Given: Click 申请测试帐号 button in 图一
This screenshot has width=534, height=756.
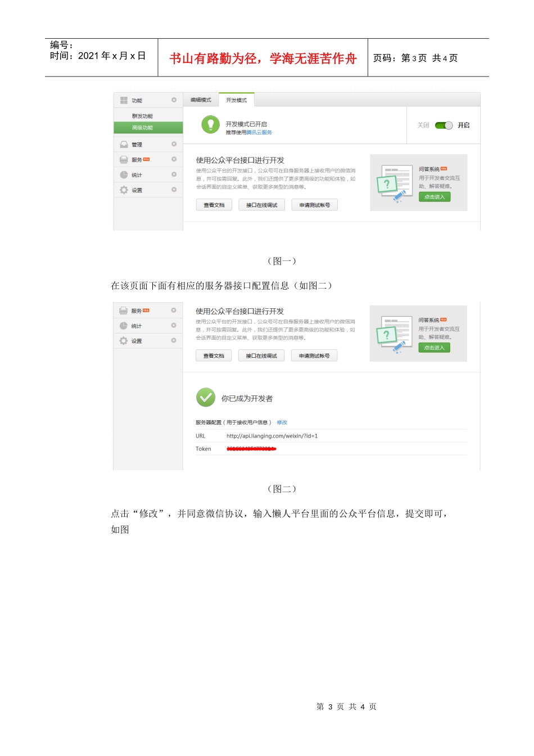Looking at the screenshot, I should (x=315, y=205).
